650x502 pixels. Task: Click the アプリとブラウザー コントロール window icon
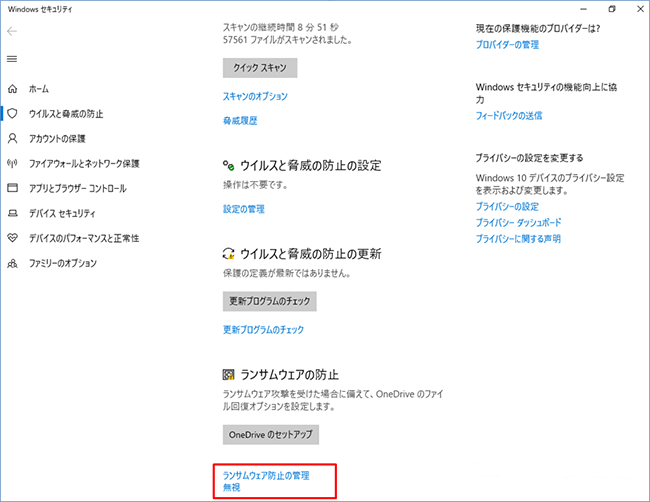(12, 188)
